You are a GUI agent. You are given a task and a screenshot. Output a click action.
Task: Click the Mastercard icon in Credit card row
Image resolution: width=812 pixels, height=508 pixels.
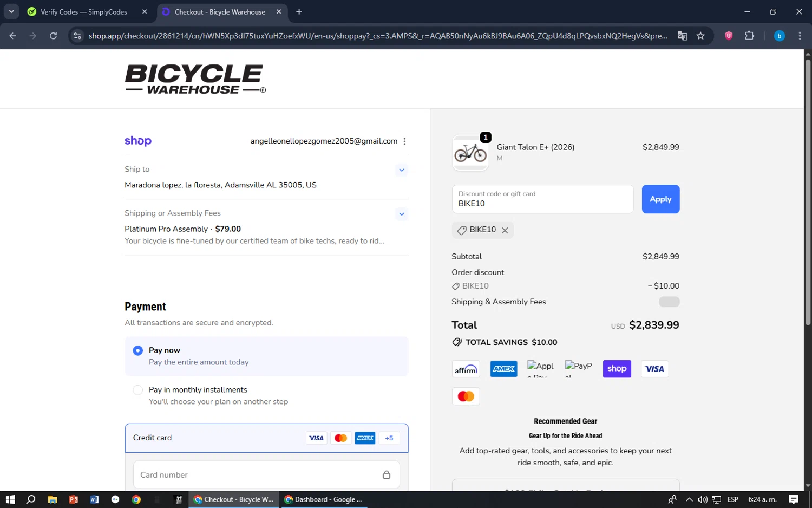click(340, 438)
